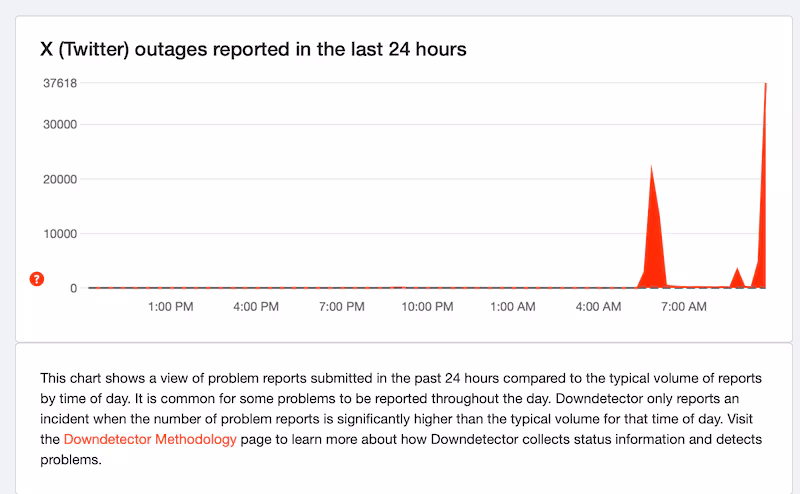Click the 0 y-axis label
The image size is (800, 494).
pos(73,288)
